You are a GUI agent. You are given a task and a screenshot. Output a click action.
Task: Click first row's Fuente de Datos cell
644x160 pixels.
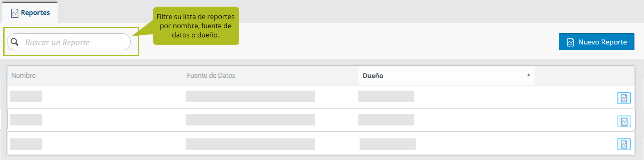pyautogui.click(x=250, y=96)
